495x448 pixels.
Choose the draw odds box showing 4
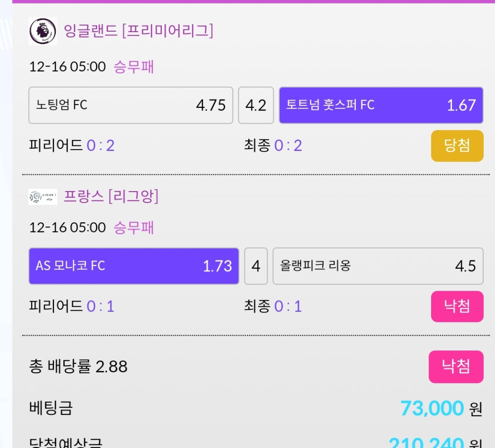tap(256, 266)
